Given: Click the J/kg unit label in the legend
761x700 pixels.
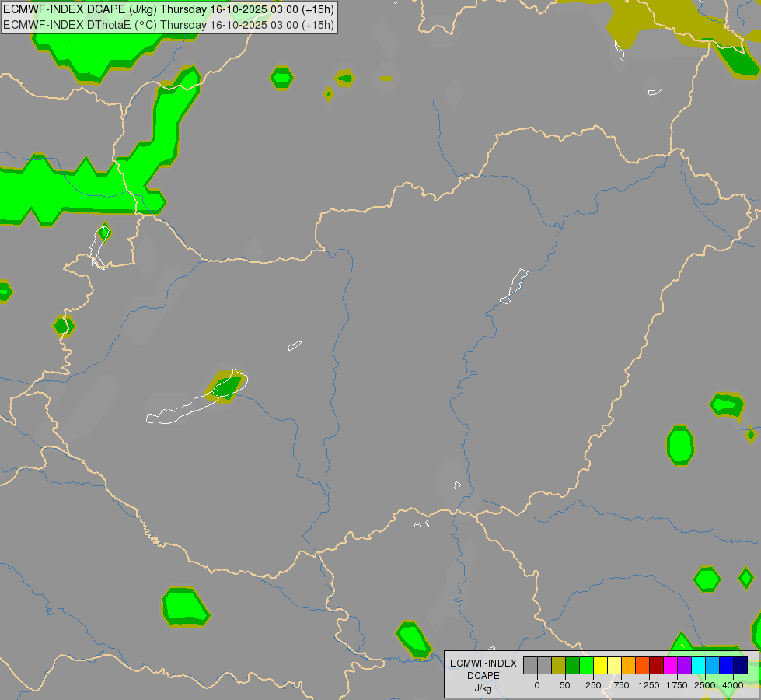Looking at the screenshot, I should point(483,688).
